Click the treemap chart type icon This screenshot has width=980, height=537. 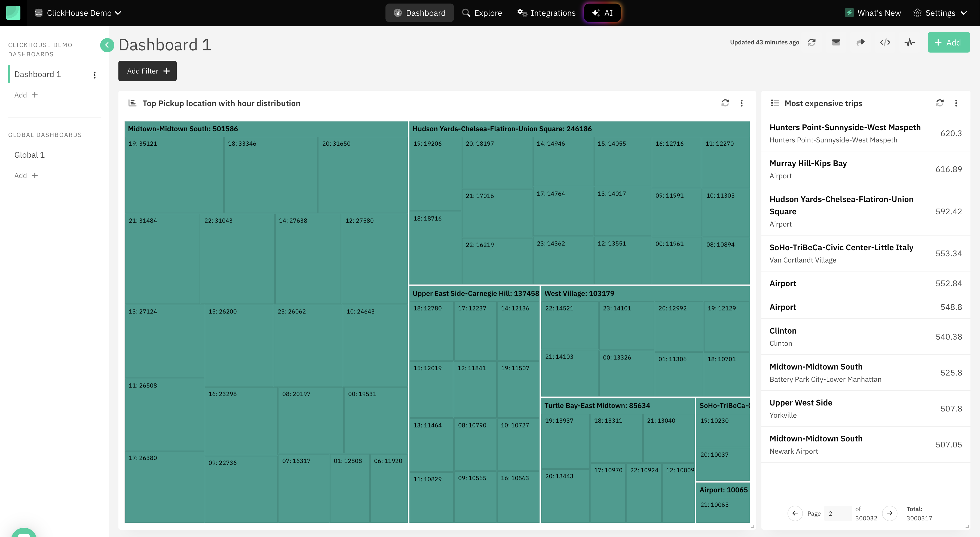[132, 103]
